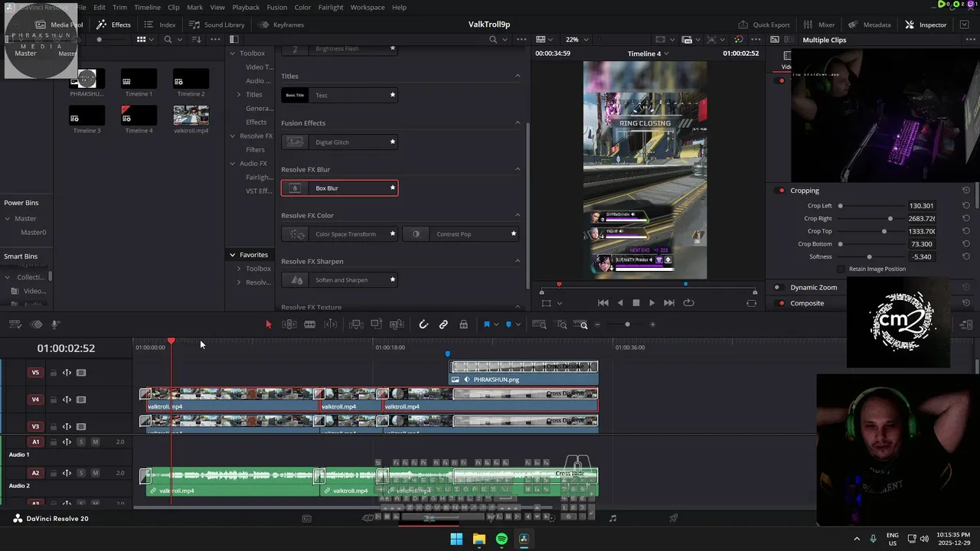Reset the Crop Left value

(x=966, y=206)
